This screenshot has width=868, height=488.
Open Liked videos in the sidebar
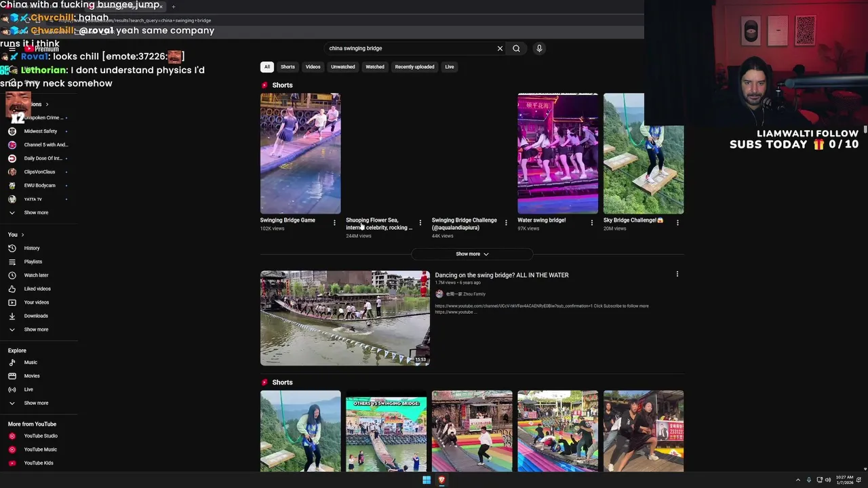[x=37, y=289]
